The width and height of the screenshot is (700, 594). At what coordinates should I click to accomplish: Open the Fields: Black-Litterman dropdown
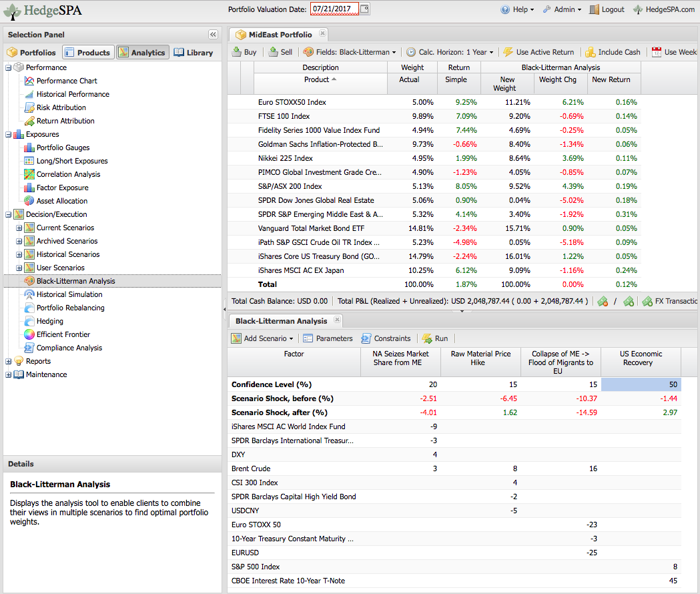pyautogui.click(x=350, y=52)
